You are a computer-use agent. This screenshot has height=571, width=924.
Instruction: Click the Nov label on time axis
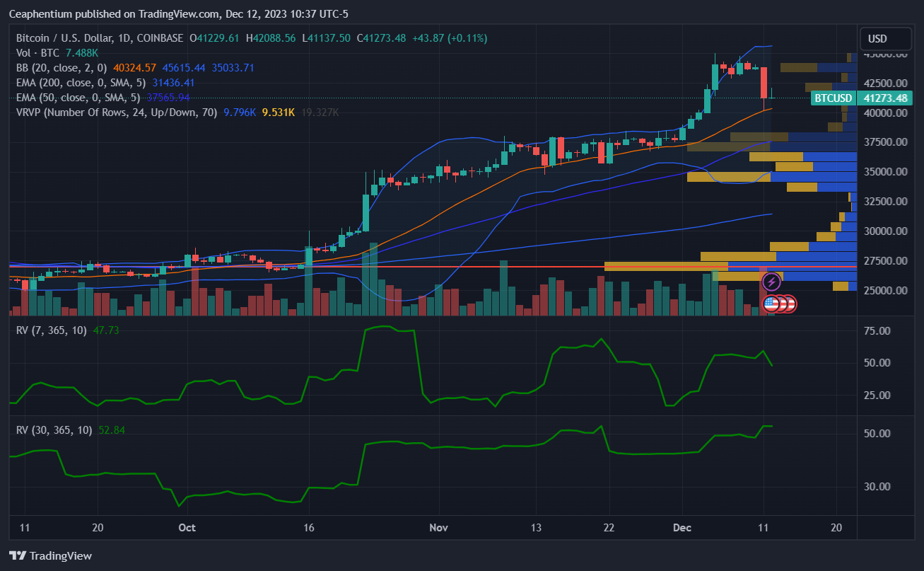point(439,527)
